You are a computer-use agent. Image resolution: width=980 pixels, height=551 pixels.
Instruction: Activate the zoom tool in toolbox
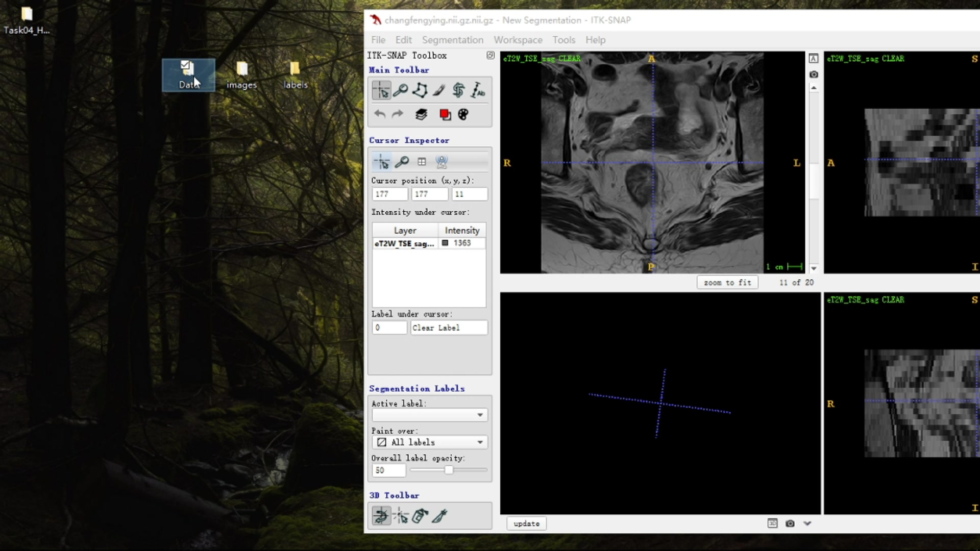click(401, 91)
